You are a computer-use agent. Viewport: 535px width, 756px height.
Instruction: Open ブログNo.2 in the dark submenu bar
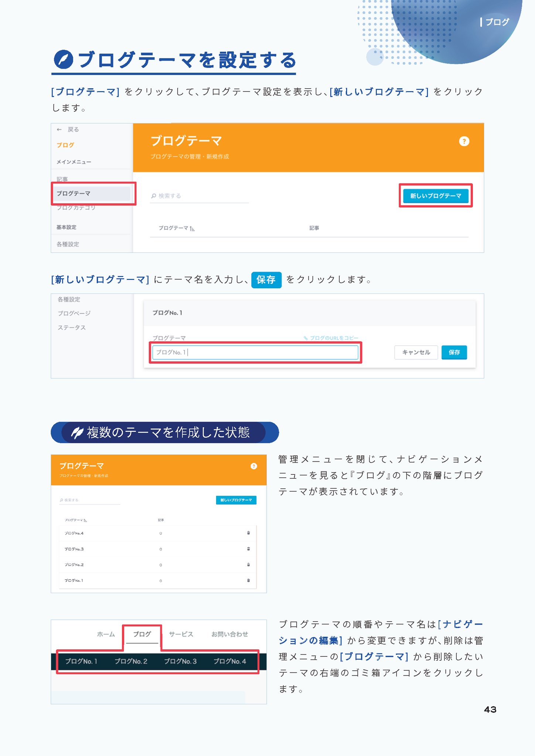tap(131, 661)
